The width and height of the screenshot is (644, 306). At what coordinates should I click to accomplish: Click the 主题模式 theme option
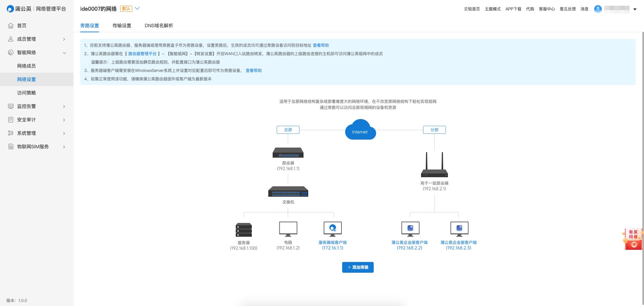493,9
